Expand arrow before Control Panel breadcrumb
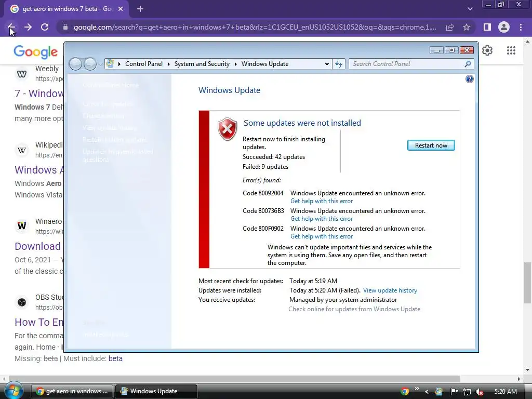 119,64
